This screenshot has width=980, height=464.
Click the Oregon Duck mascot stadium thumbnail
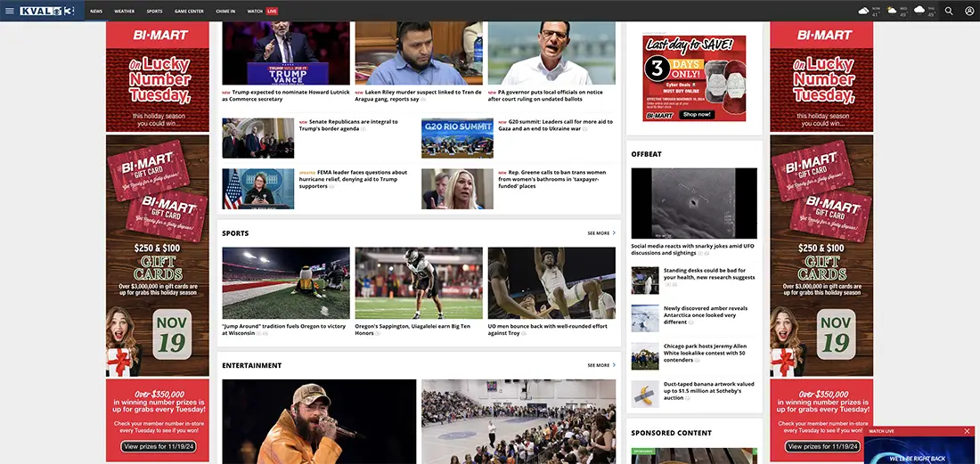[286, 283]
